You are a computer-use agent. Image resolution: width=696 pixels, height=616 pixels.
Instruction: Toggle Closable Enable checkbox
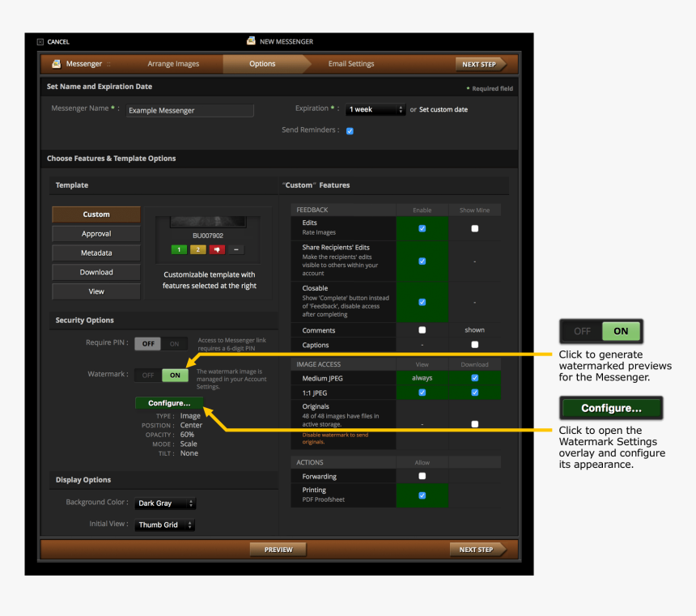click(x=422, y=302)
